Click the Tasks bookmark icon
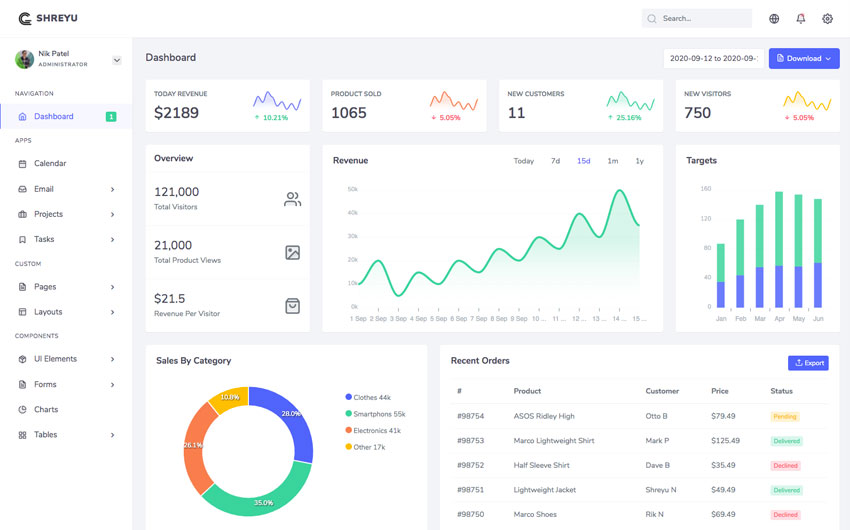The height and width of the screenshot is (530, 850). pos(22,239)
